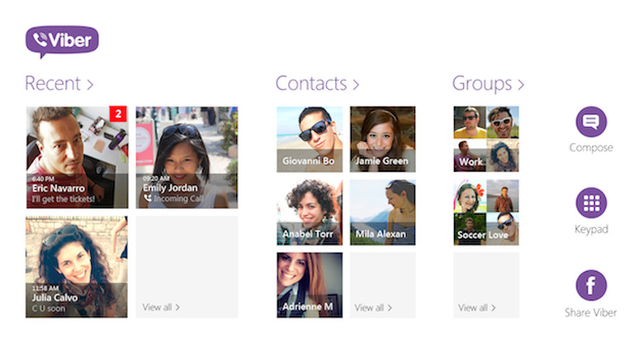The width and height of the screenshot is (644, 362).
Task: Open the Soccer Love group tile
Action: coord(486,212)
